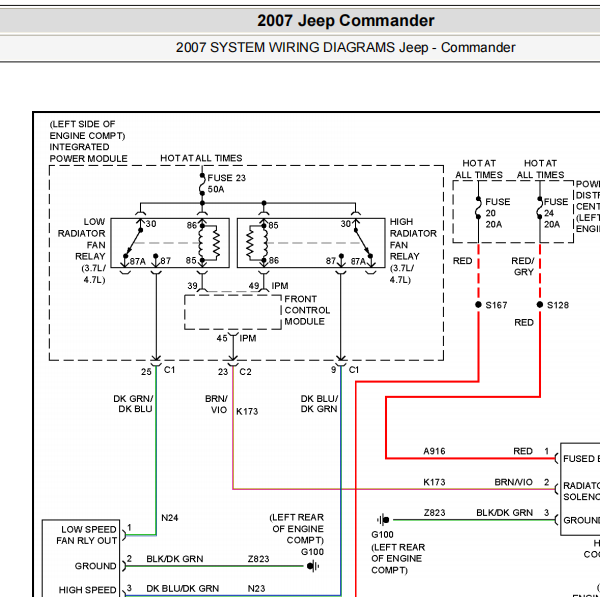Click the 'FUSE 20 20A' label

click(497, 213)
